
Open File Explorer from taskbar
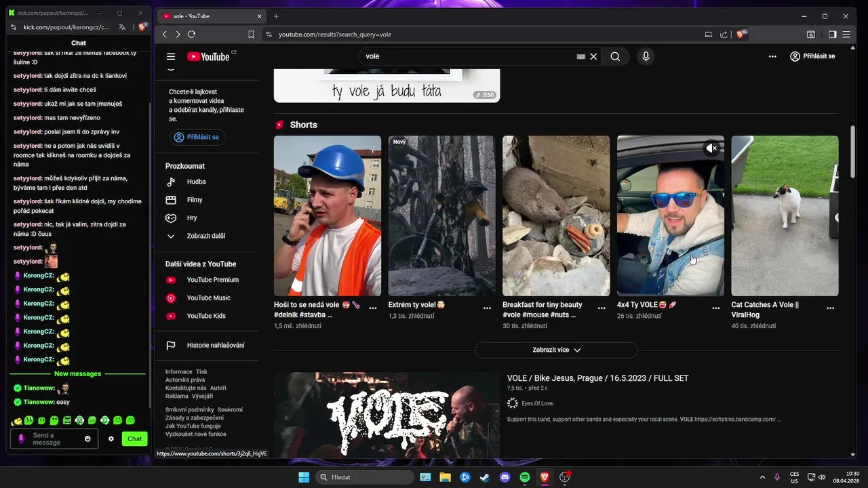click(x=445, y=477)
